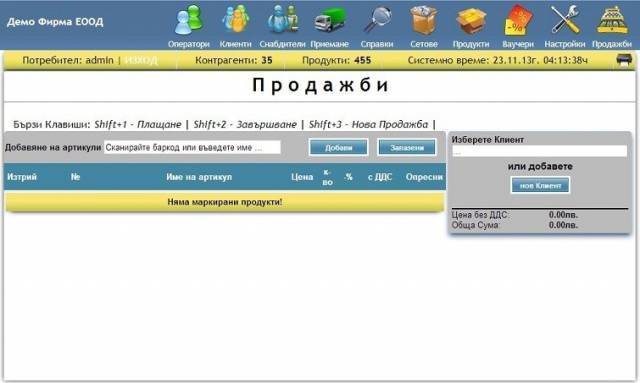Click the к-во column header
The width and height of the screenshot is (640, 383).
(x=327, y=177)
